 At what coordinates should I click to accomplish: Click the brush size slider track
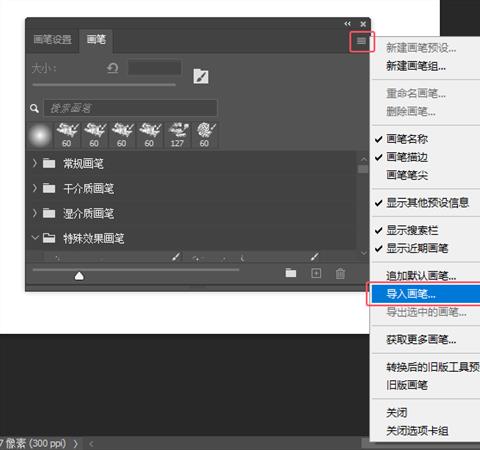(104, 85)
